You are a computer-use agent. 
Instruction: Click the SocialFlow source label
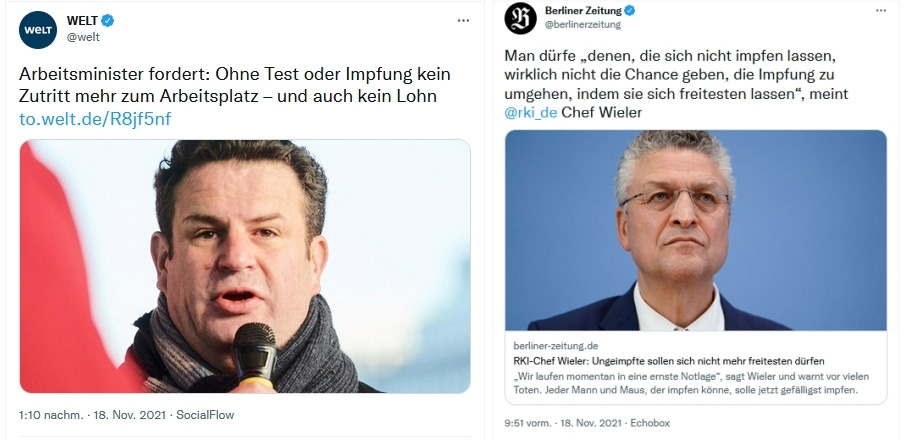pyautogui.click(x=205, y=415)
